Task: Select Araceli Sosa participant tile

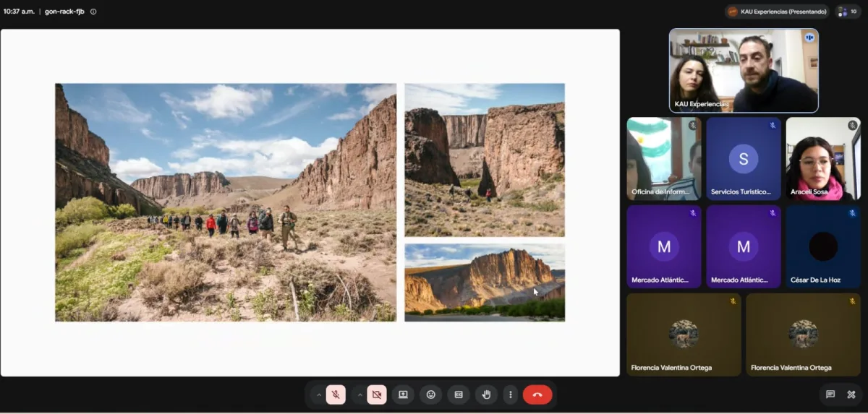Action: (823, 158)
